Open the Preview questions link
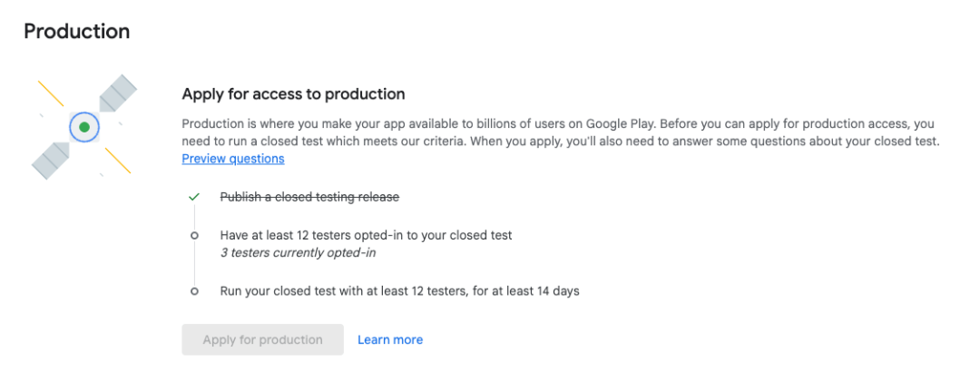The height and width of the screenshot is (391, 980). (233, 159)
